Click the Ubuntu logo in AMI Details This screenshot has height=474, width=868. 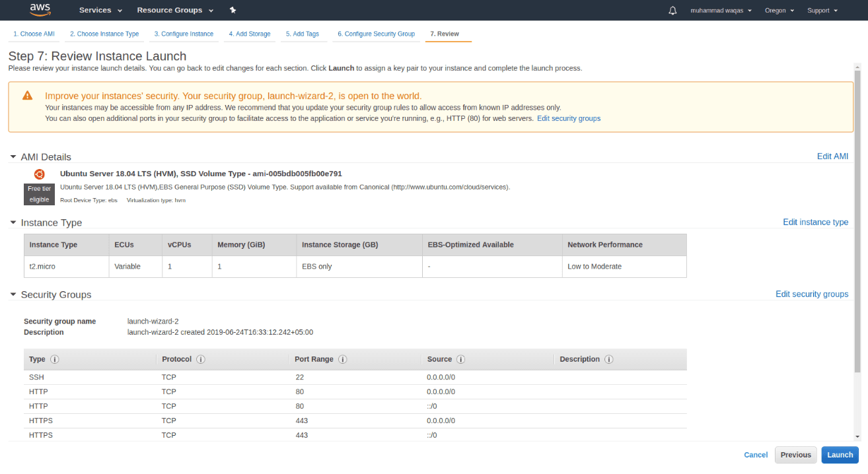pyautogui.click(x=39, y=174)
